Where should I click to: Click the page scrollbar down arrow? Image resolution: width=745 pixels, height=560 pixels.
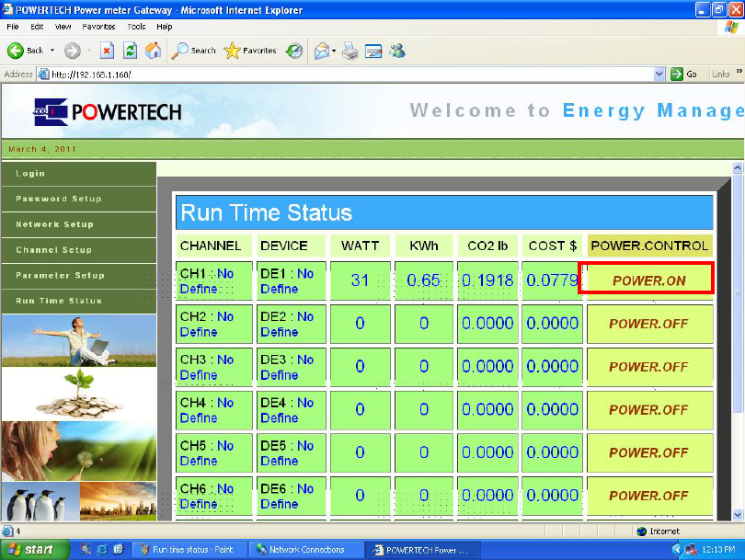[x=738, y=514]
